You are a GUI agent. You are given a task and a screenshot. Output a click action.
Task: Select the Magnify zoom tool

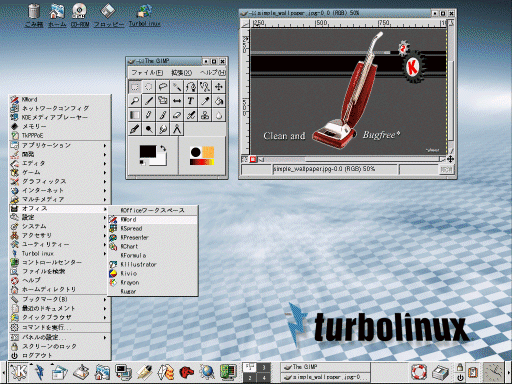click(135, 101)
